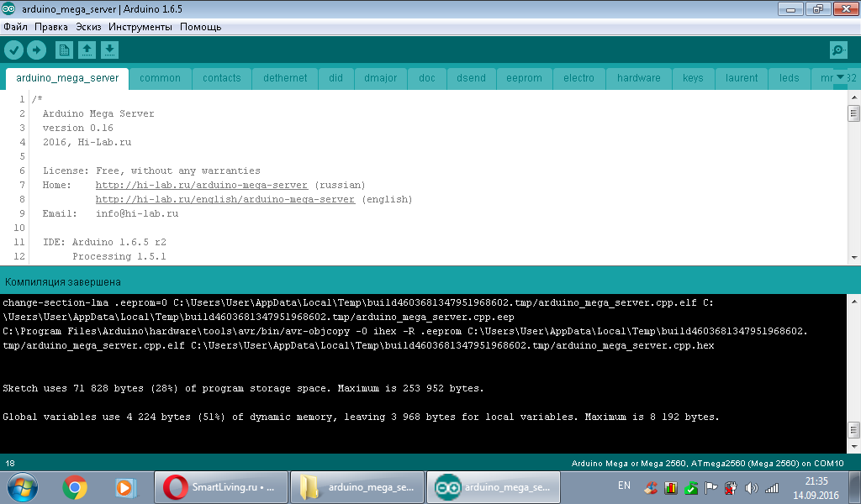
Task: Create a new sketch with page icon
Action: click(64, 50)
